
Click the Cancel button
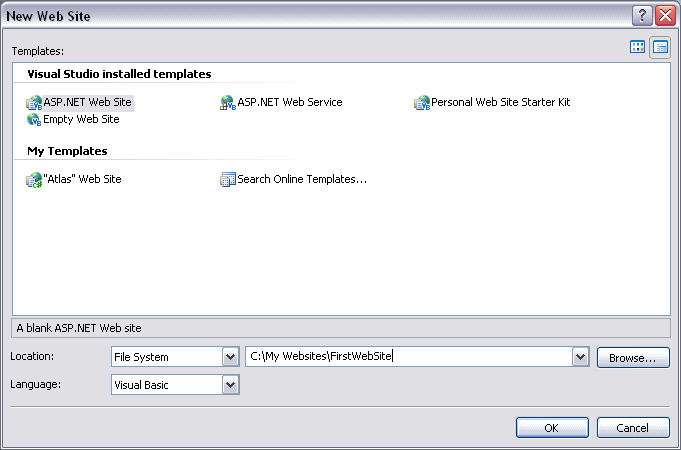(633, 428)
